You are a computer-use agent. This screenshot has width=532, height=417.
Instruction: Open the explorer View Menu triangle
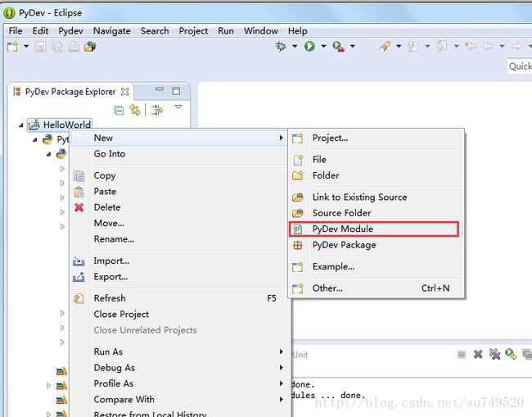coord(178,107)
